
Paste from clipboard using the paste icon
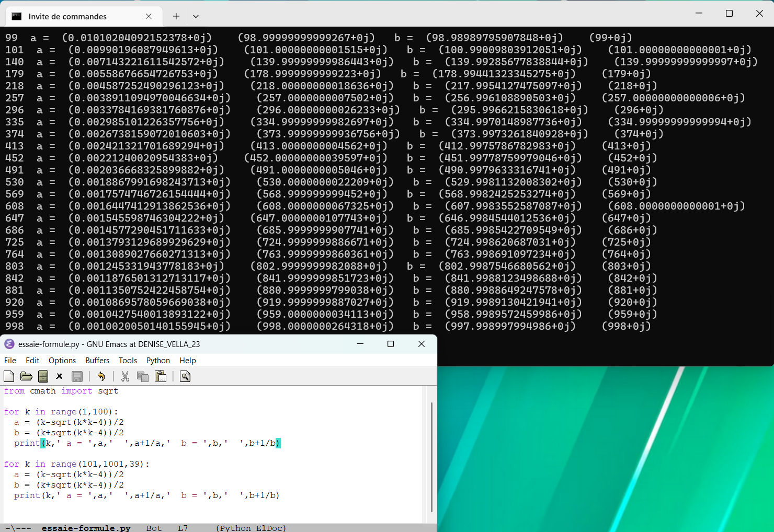coord(161,376)
